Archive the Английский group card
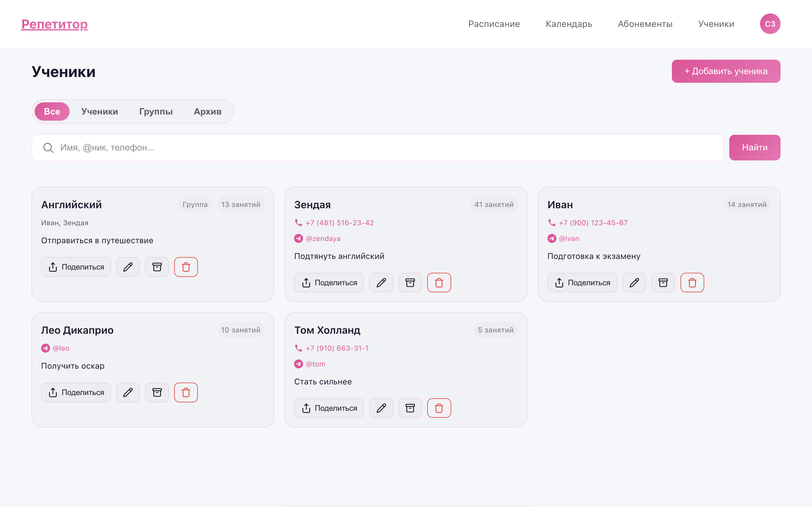This screenshot has width=812, height=507. [157, 267]
